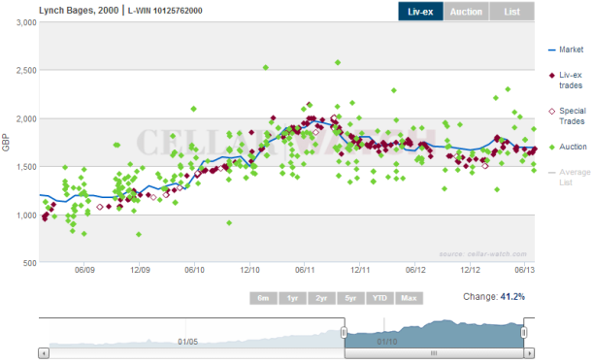Click the 500 y-axis label
Screen dimensions: 593x364
[29, 263]
